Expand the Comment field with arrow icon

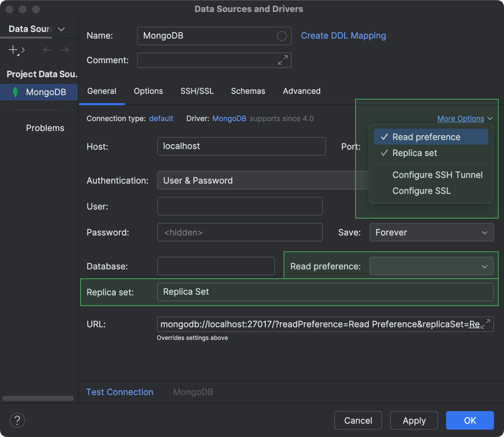[283, 60]
